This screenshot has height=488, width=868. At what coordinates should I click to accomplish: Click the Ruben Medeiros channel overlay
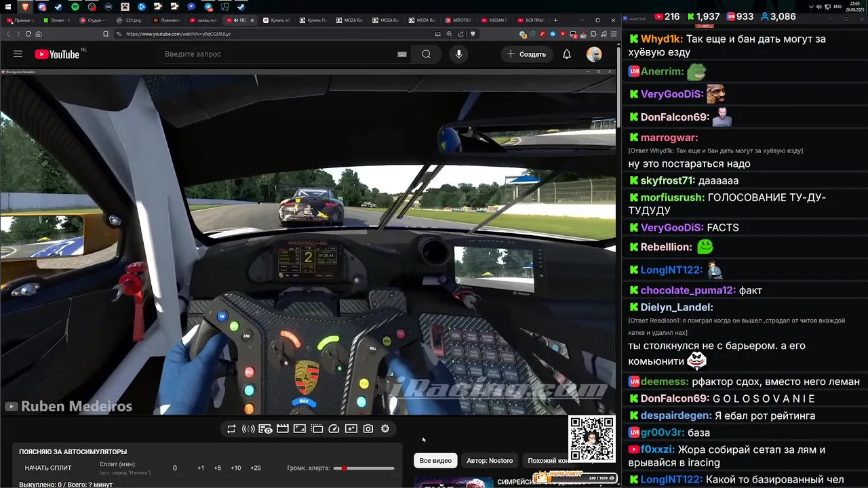(69, 407)
